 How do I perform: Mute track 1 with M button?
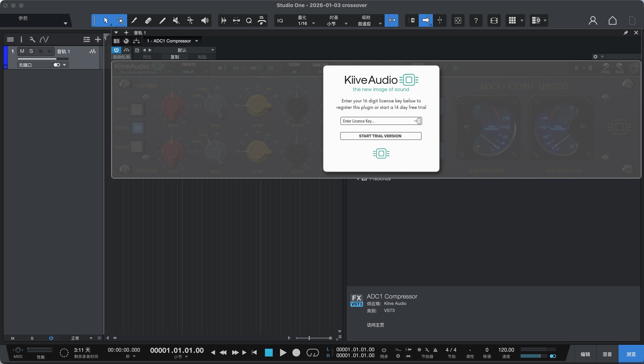(x=22, y=51)
